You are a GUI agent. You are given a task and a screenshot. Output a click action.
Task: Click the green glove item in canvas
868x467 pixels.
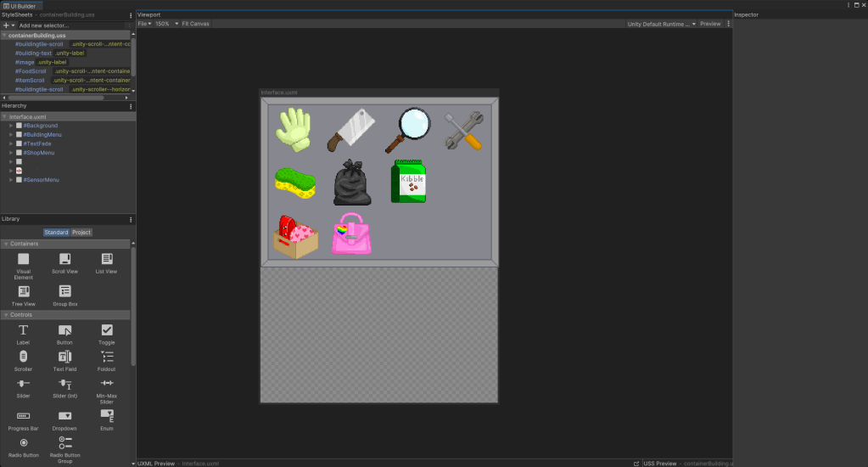coord(294,130)
